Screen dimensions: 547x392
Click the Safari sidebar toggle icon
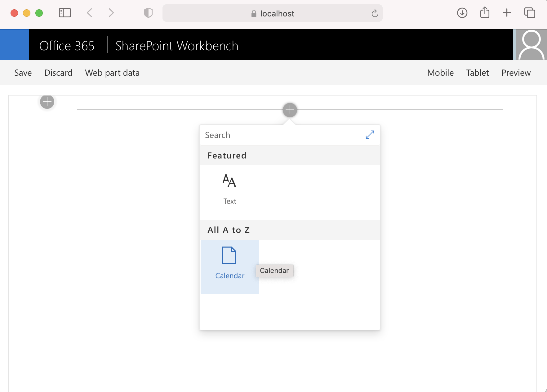65,13
